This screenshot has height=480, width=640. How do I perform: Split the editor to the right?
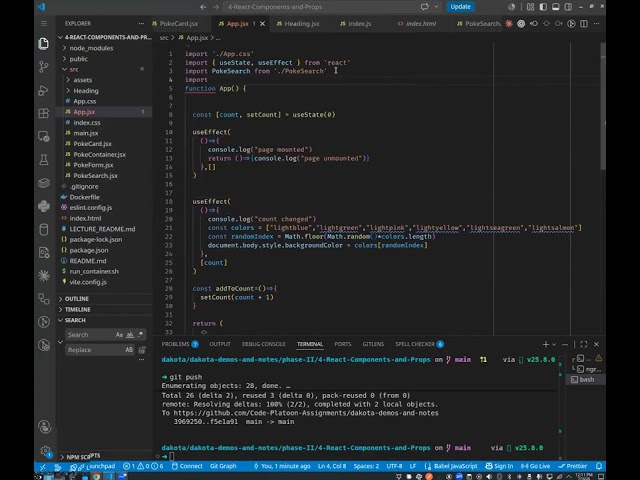(x=584, y=24)
